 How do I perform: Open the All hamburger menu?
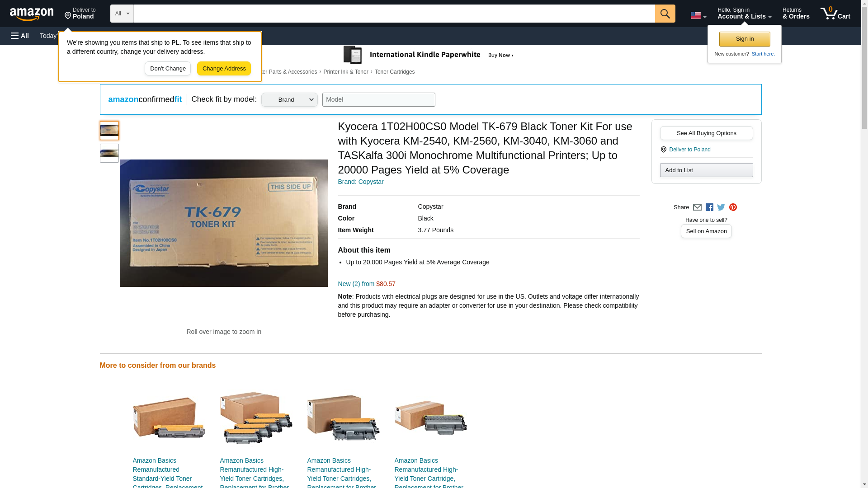[x=20, y=36]
